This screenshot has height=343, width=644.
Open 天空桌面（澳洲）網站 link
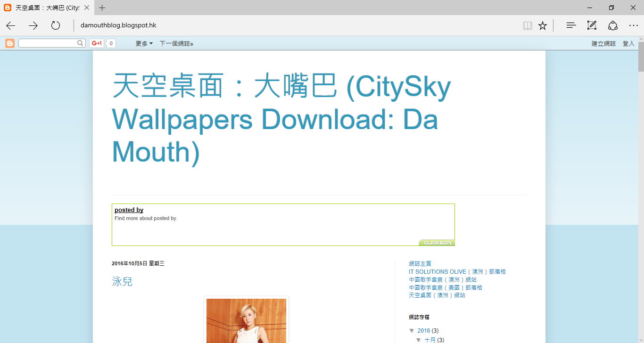[x=437, y=295]
